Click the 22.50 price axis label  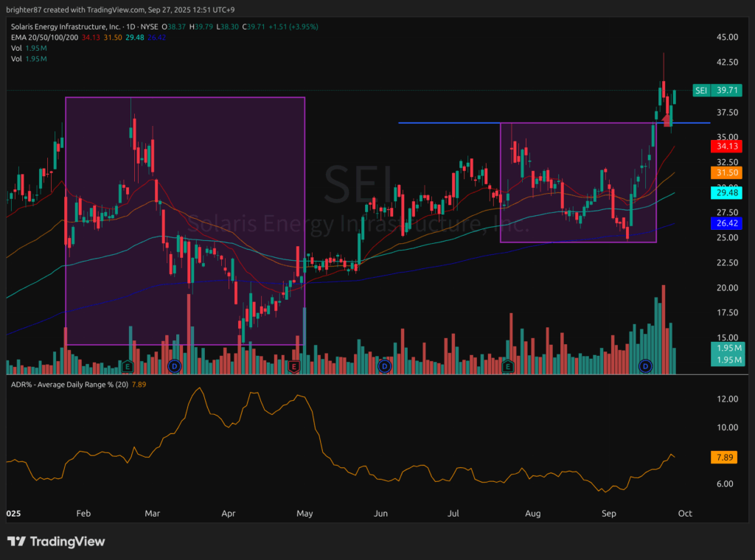727,262
